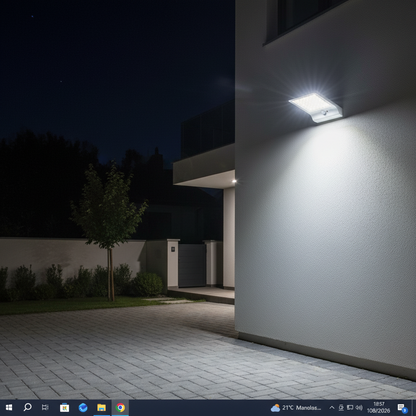This screenshot has width=416, height=416.
Task: Launch Microsoft Store from taskbar
Action: 64,407
